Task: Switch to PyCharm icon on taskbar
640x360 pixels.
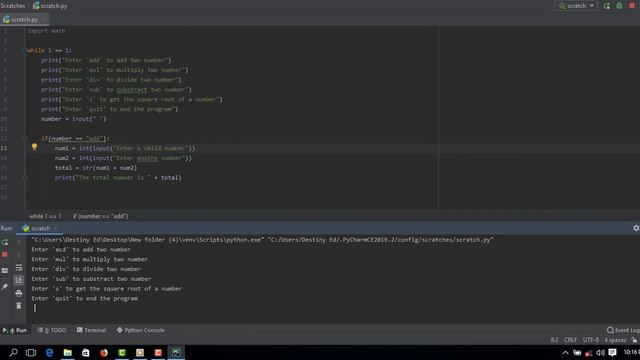Action: (x=176, y=352)
